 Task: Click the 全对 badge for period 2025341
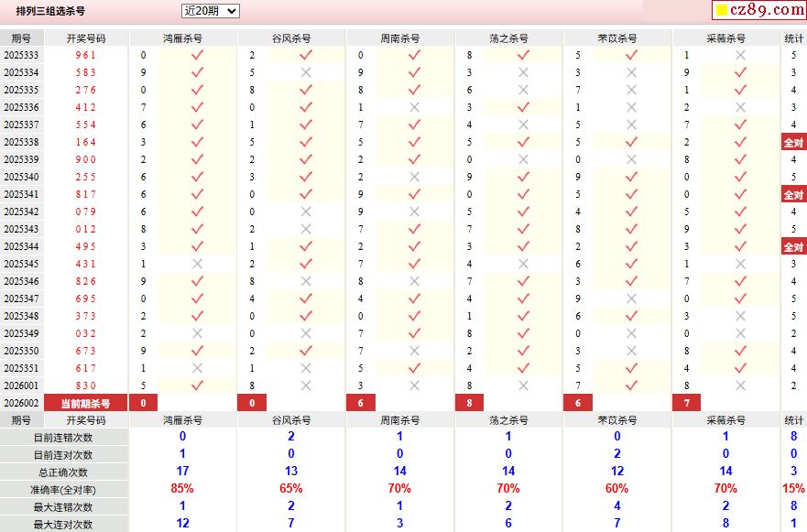click(x=793, y=195)
